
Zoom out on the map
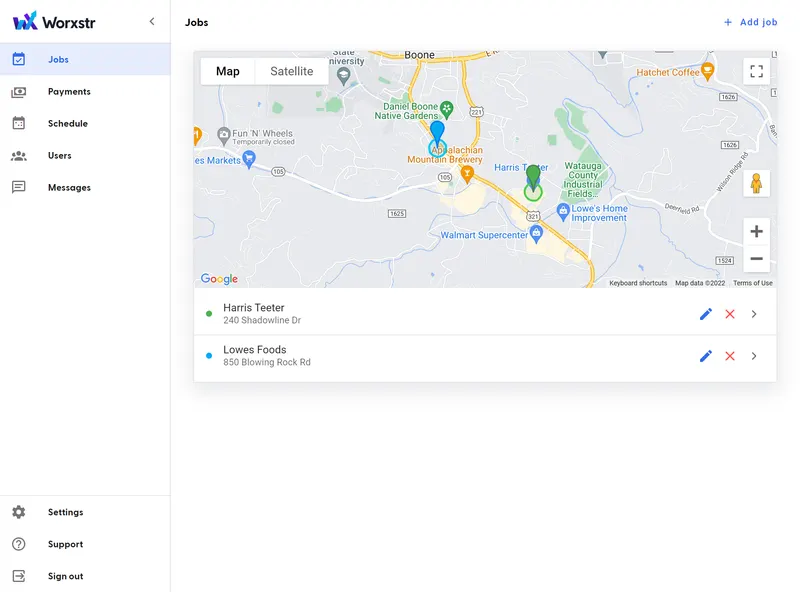click(x=757, y=258)
